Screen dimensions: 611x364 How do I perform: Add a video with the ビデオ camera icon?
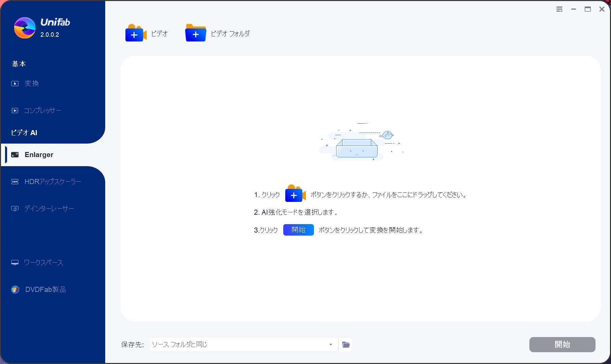[136, 33]
